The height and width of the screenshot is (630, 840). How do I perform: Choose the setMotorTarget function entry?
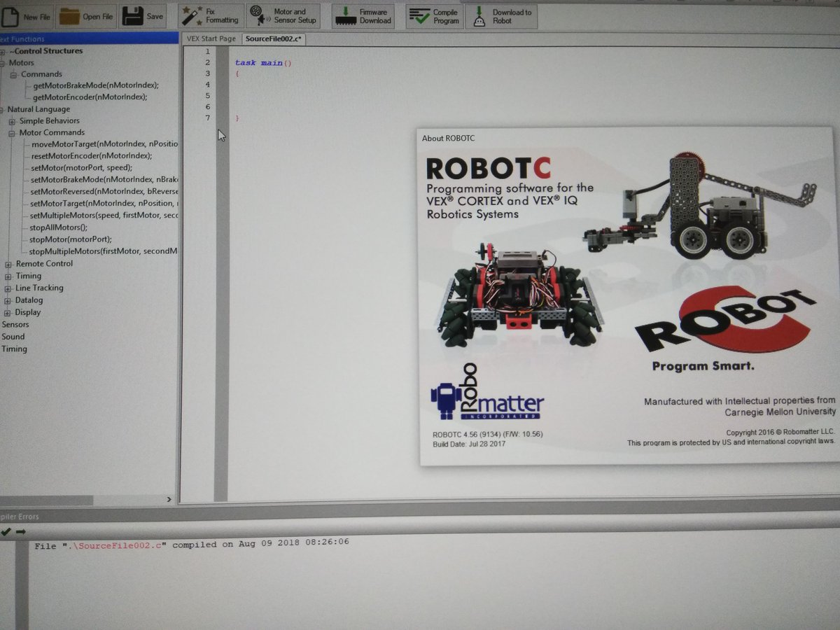click(x=104, y=203)
